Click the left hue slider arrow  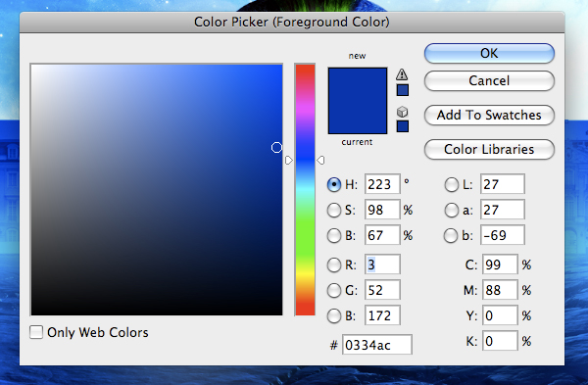pyautogui.click(x=288, y=161)
